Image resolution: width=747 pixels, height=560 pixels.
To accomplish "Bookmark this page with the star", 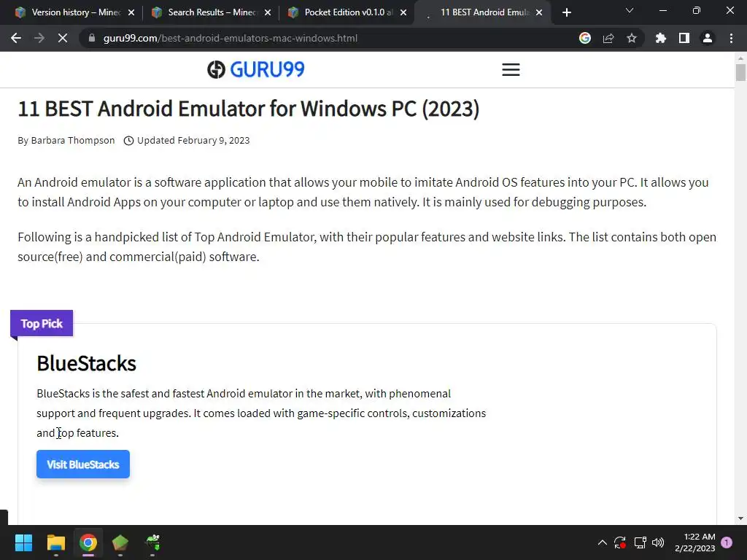I will 632,38.
